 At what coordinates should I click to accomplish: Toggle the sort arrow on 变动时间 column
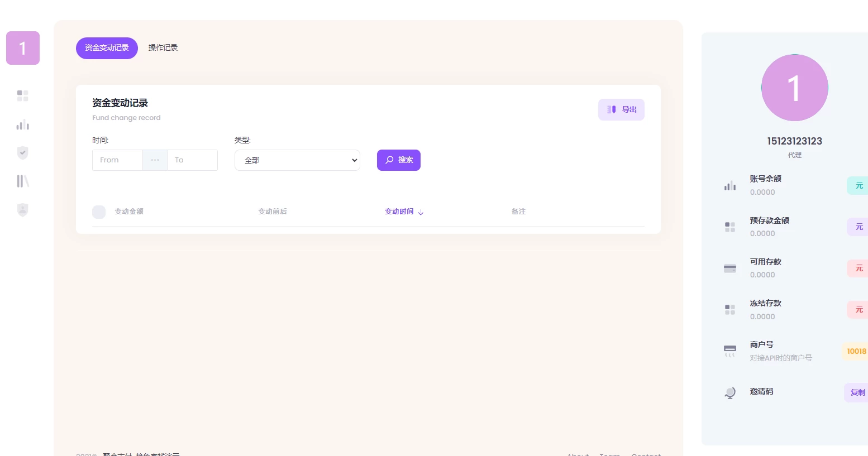[421, 213]
